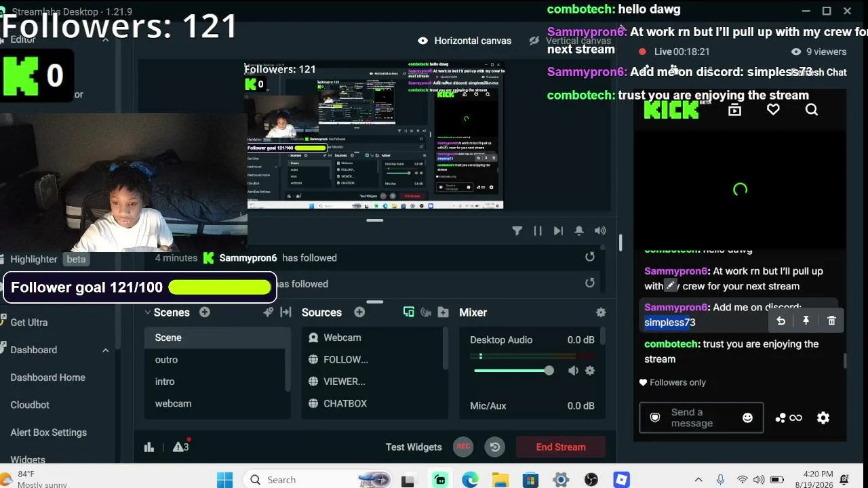
Task: Click the muted broadcast icon in Sources header
Action: coord(426,312)
